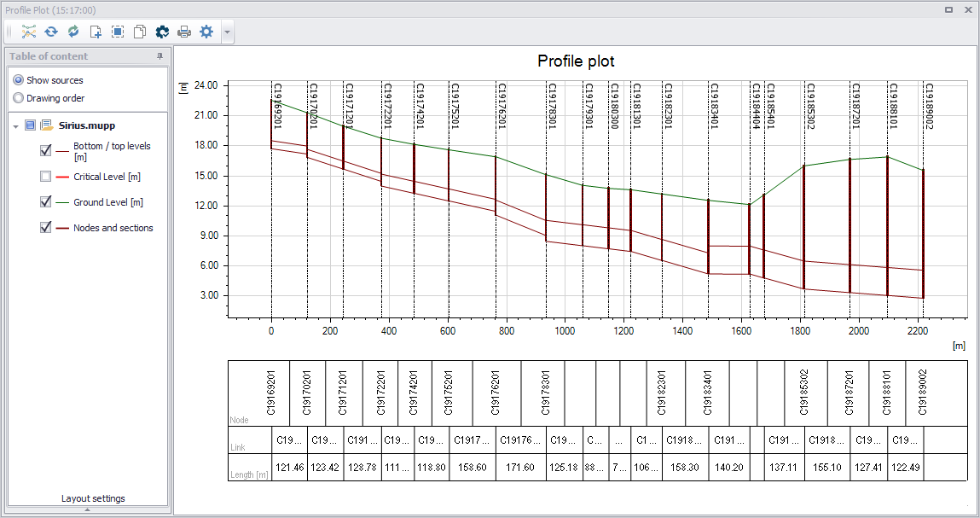Viewport: 980px width, 518px height.
Task: Collapse the Sirius.mupp tree node
Action: (x=15, y=125)
